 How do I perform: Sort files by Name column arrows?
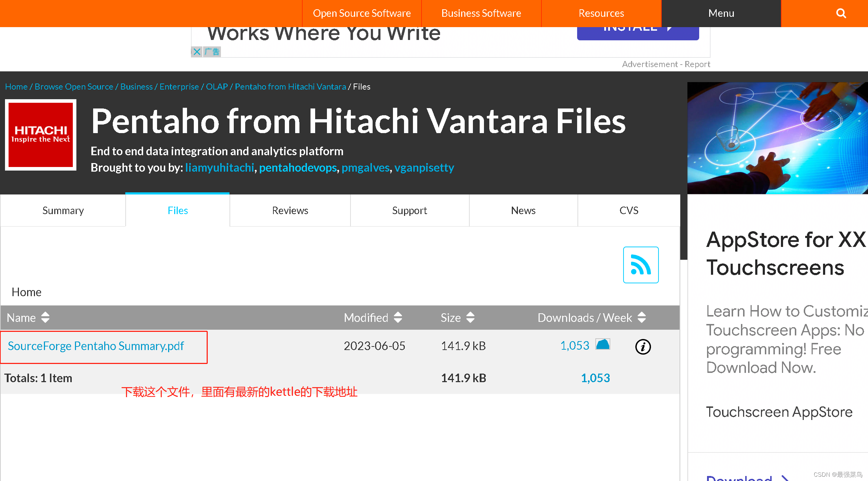(x=45, y=318)
